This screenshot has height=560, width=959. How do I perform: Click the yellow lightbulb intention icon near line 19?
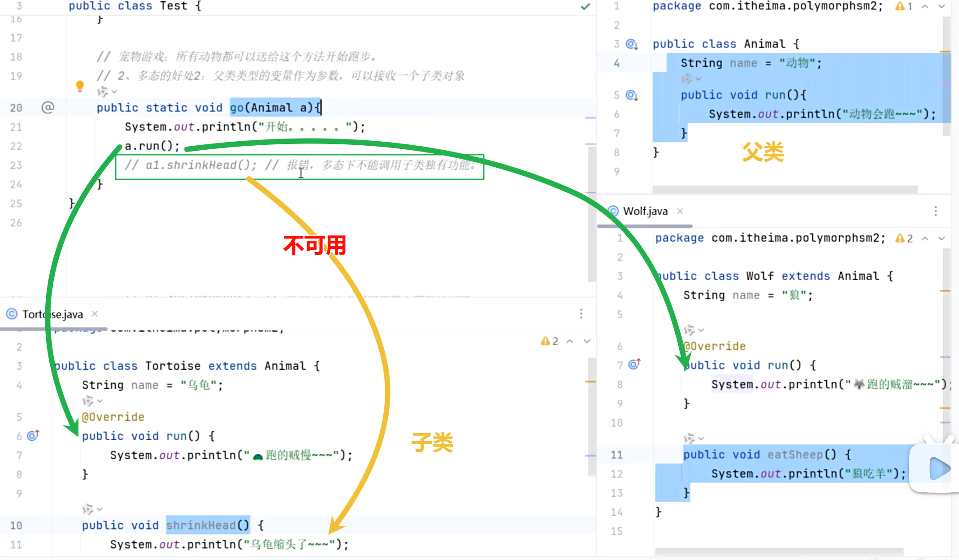point(80,87)
